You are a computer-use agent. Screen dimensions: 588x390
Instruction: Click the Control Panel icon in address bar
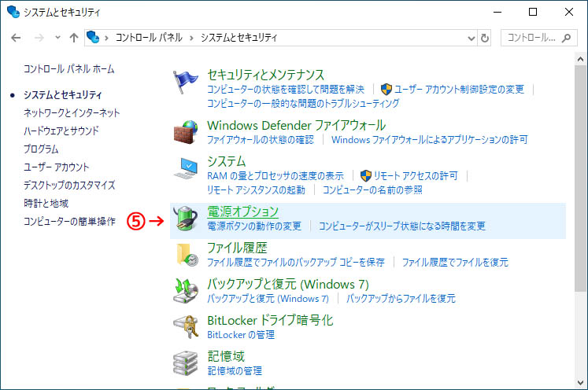pos(93,38)
